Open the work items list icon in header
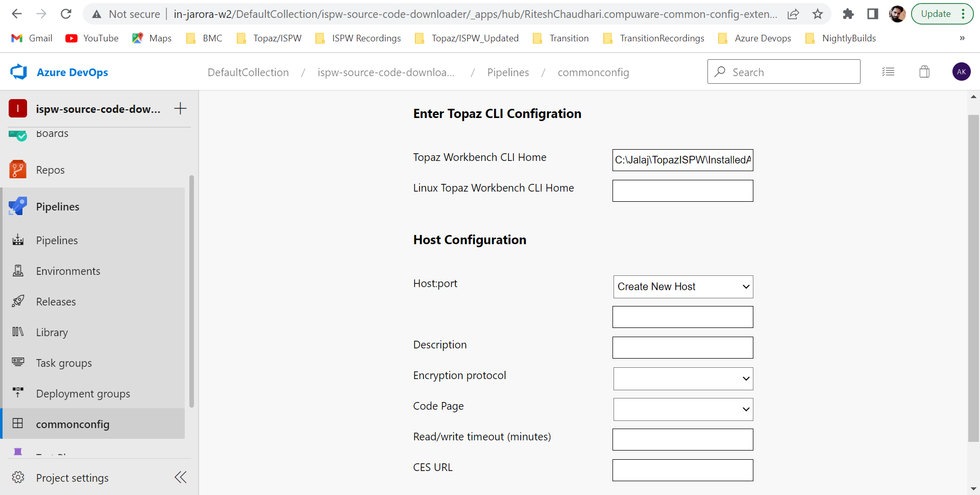The image size is (980, 495). pos(888,72)
